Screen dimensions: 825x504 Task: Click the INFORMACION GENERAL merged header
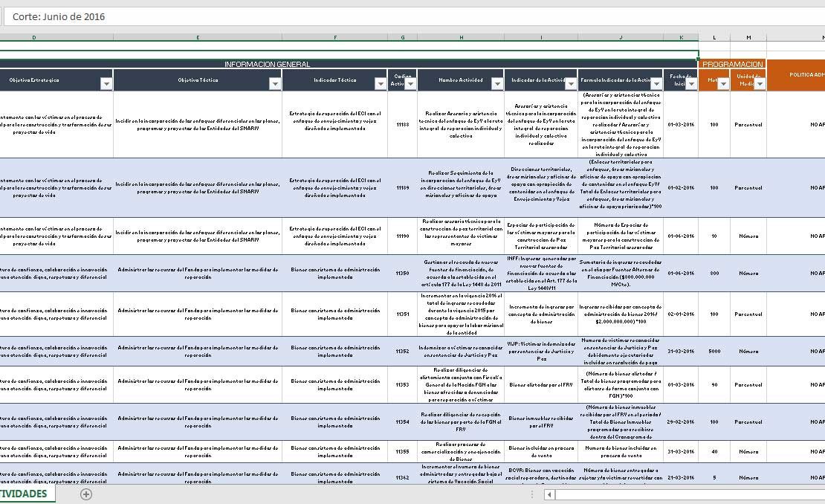349,64
